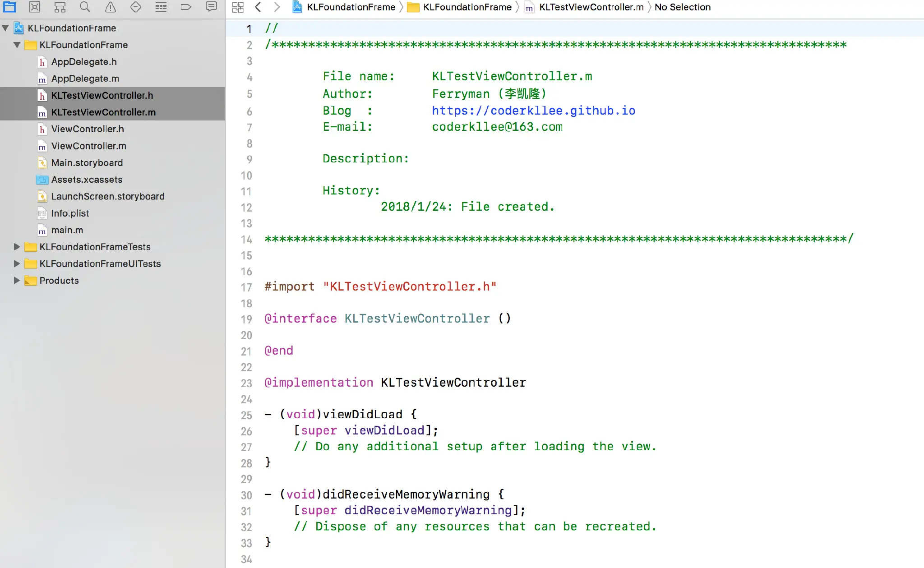
Task: Open the Find navigator magnifier icon
Action: pyautogui.click(x=85, y=7)
